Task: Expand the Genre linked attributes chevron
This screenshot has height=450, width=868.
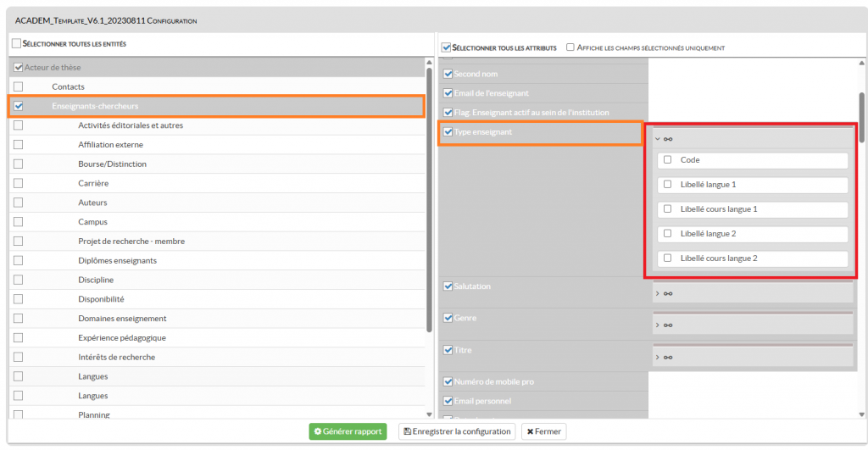Action: 658,325
